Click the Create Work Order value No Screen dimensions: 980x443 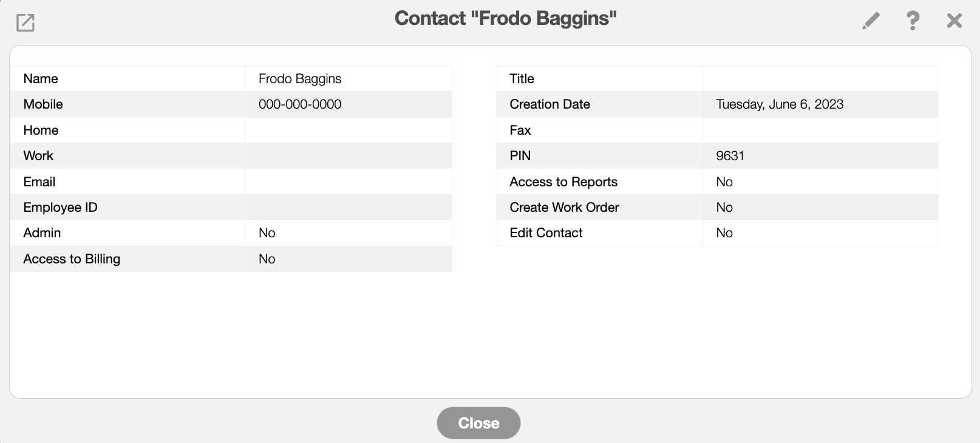pyautogui.click(x=724, y=208)
